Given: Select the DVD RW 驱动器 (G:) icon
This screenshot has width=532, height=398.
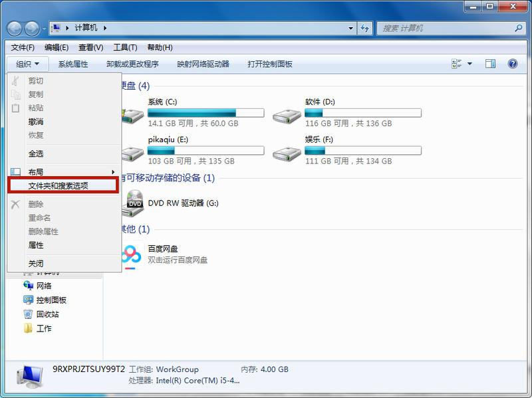Looking at the screenshot, I should point(132,204).
